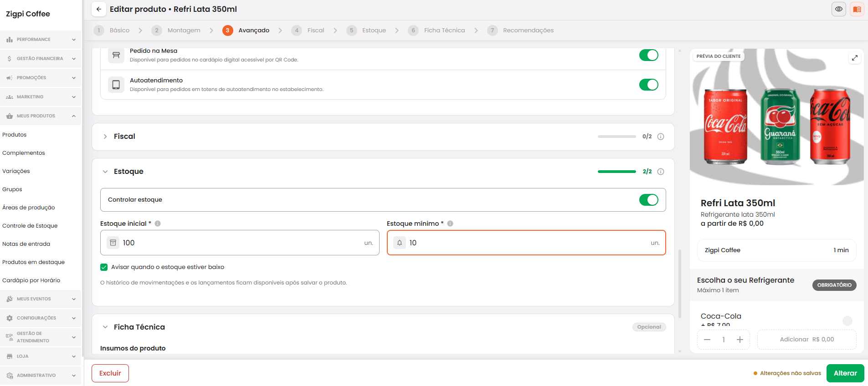Image resolution: width=868 pixels, height=386 pixels.
Task: Expand the Configurações sidebar menu
Action: click(x=74, y=318)
